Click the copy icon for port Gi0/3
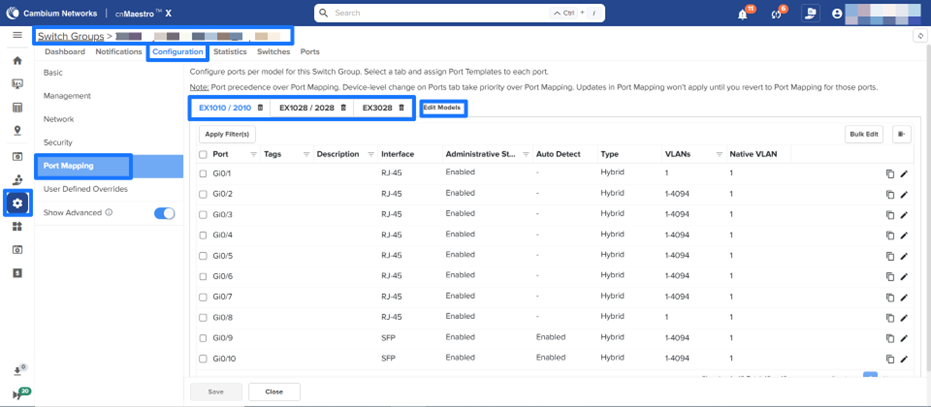Screen dimensions: 931x407 pyautogui.click(x=889, y=214)
